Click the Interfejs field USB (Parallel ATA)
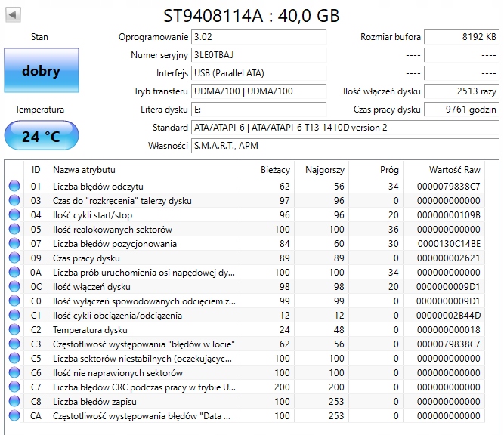The height and width of the screenshot is (435, 504). coord(259,73)
